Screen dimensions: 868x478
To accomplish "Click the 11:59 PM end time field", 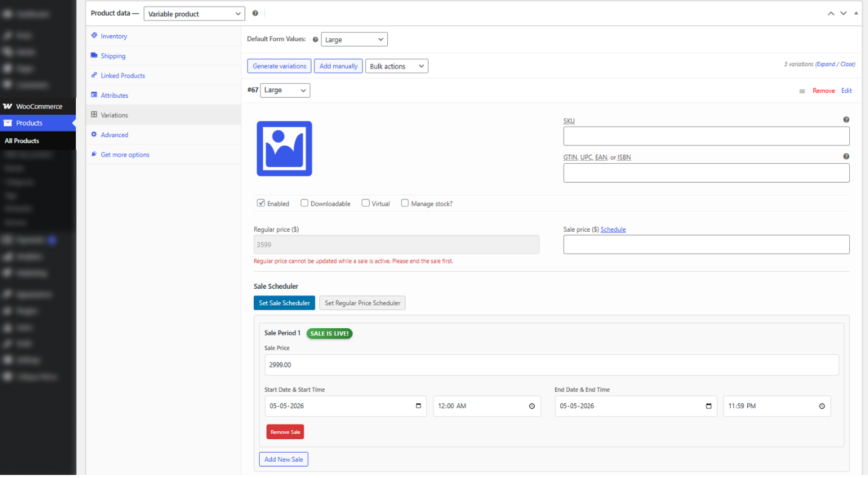I will coord(777,406).
